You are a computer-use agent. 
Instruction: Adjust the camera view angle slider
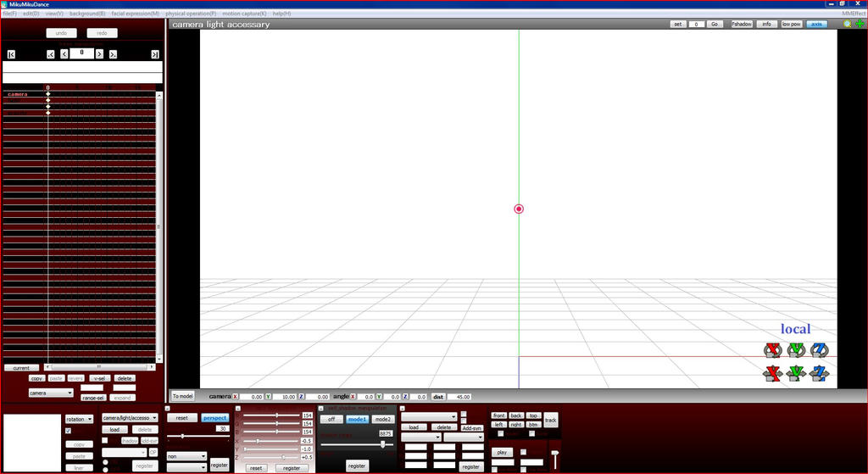[198, 437]
